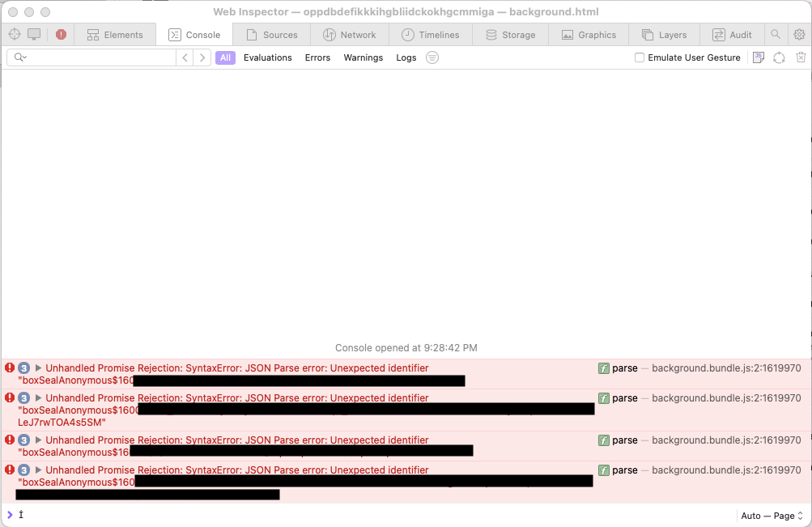Open device settings monitor icon
Screen dimensions: 812x527
click(x=34, y=35)
